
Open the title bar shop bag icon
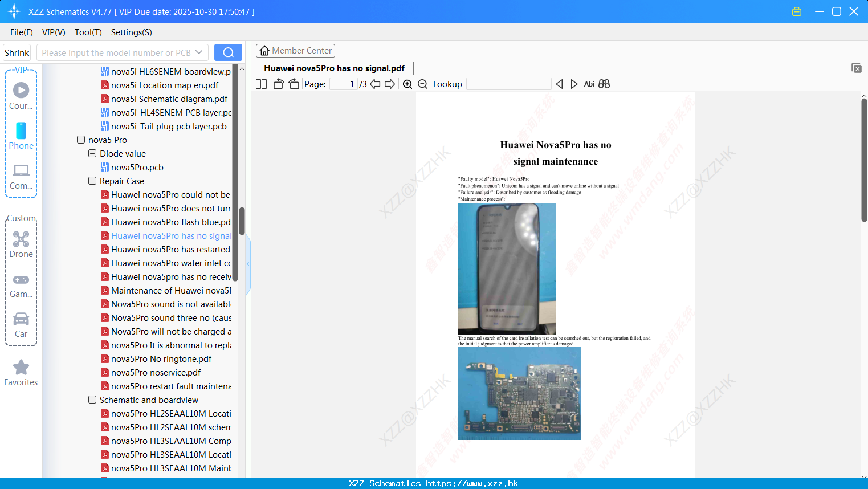pos(797,11)
